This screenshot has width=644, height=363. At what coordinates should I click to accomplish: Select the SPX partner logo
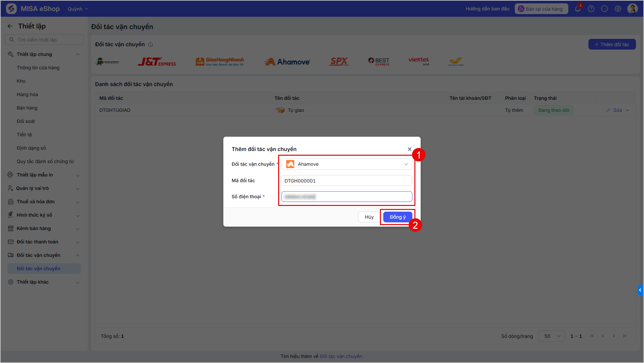click(x=339, y=62)
